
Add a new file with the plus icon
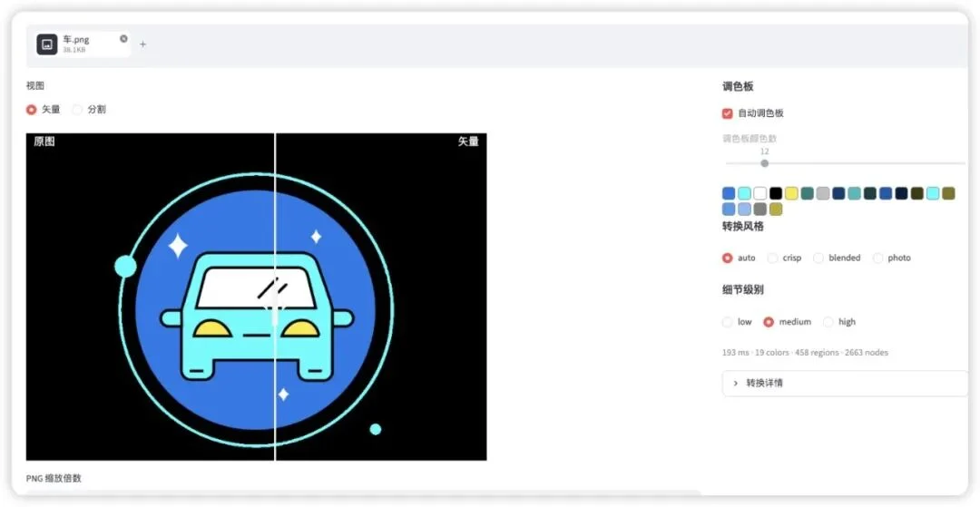pyautogui.click(x=142, y=44)
